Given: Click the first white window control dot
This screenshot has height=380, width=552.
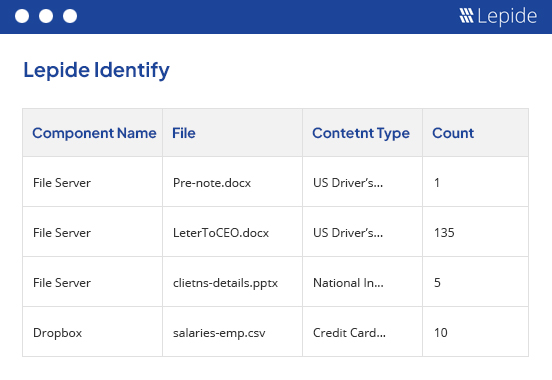Looking at the screenshot, I should click(x=22, y=16).
